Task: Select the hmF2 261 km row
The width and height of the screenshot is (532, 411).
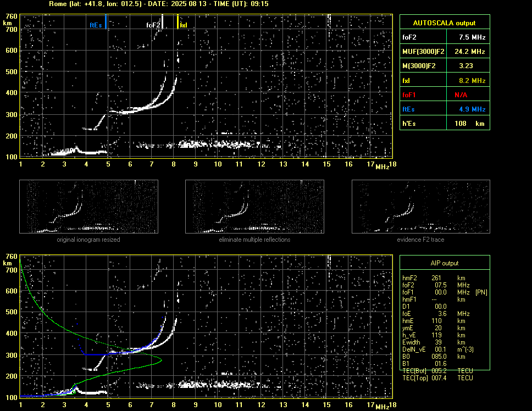Action: point(434,278)
